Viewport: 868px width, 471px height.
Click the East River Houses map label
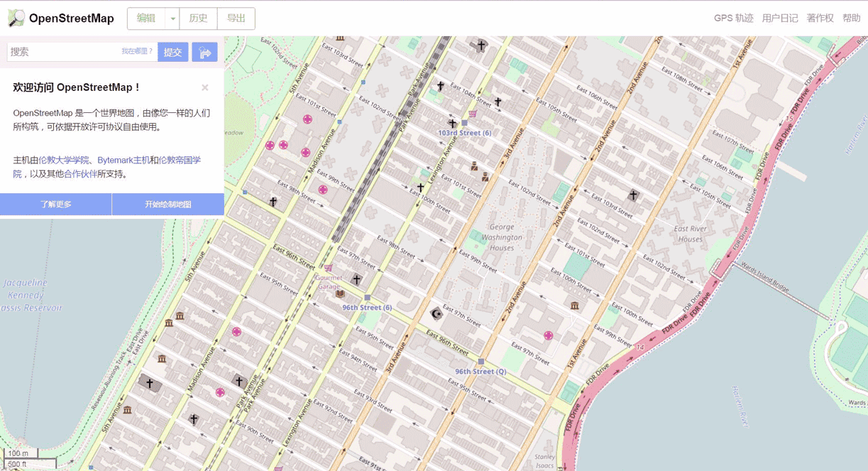pos(691,234)
